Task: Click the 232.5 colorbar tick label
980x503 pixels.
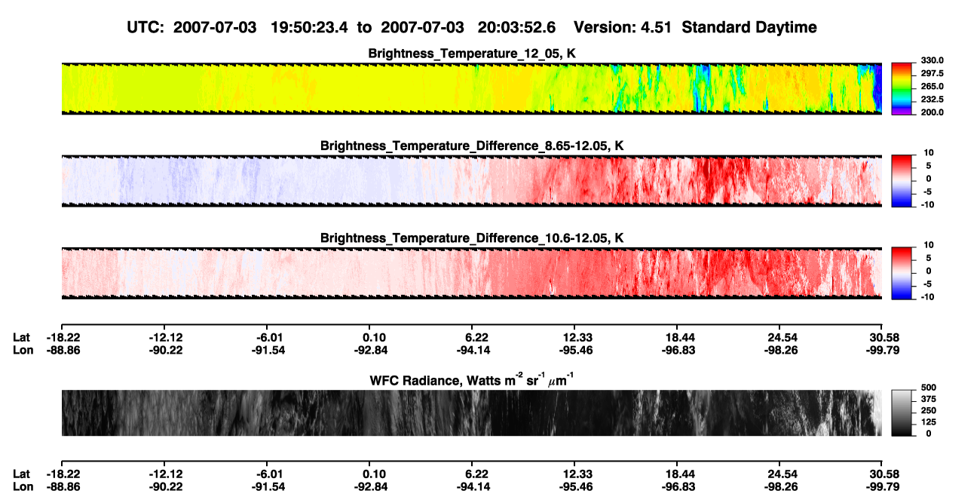Action: (x=934, y=100)
